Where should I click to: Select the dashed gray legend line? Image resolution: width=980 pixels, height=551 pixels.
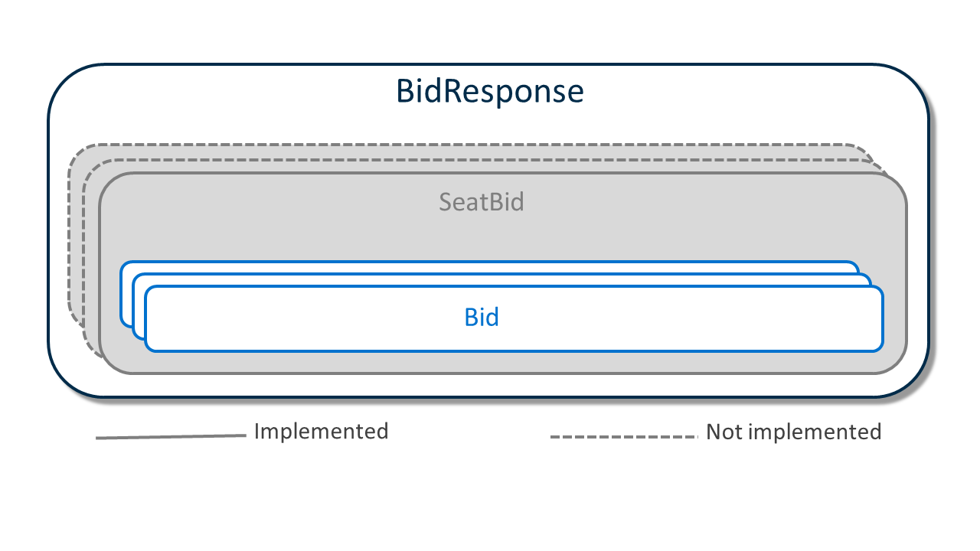624,437
